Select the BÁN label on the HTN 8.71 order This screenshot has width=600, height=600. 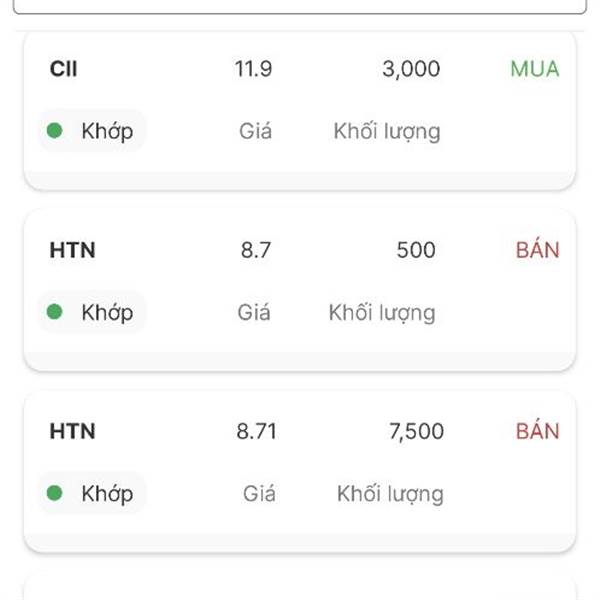point(537,431)
